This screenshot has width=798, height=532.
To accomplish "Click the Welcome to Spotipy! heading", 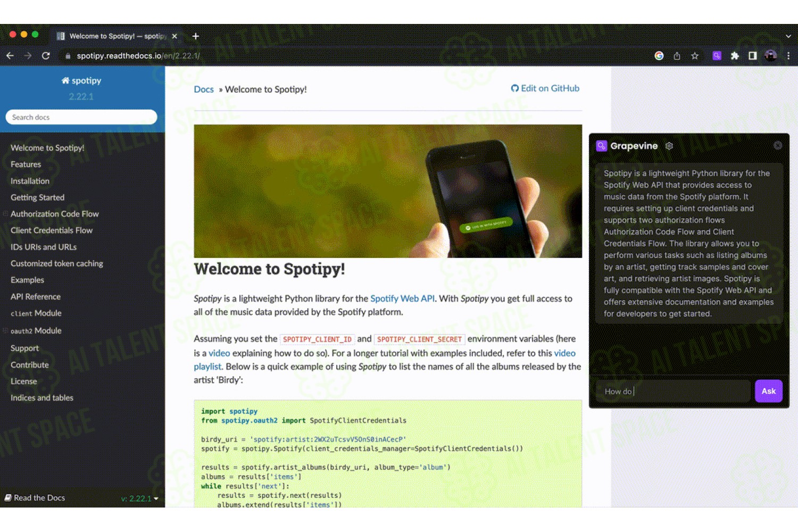I will pyautogui.click(x=269, y=269).
